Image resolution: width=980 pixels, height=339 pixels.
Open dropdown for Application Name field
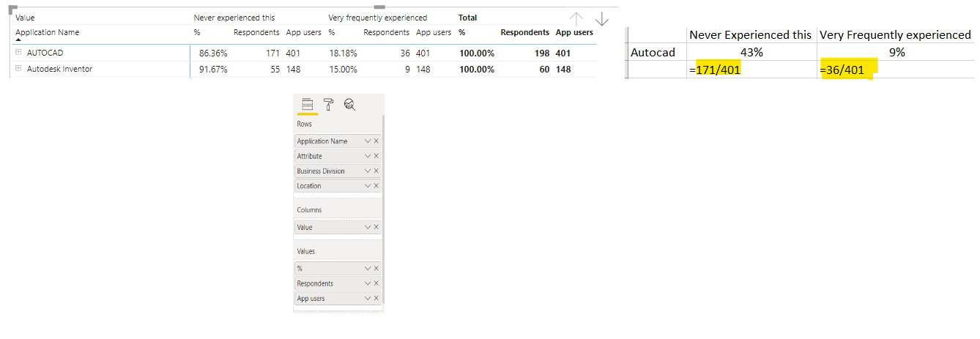pos(368,141)
